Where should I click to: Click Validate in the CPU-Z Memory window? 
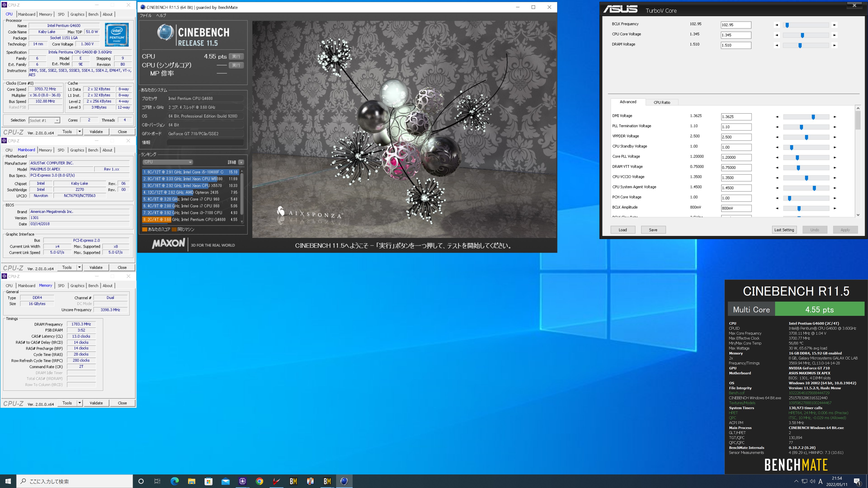[x=96, y=403]
